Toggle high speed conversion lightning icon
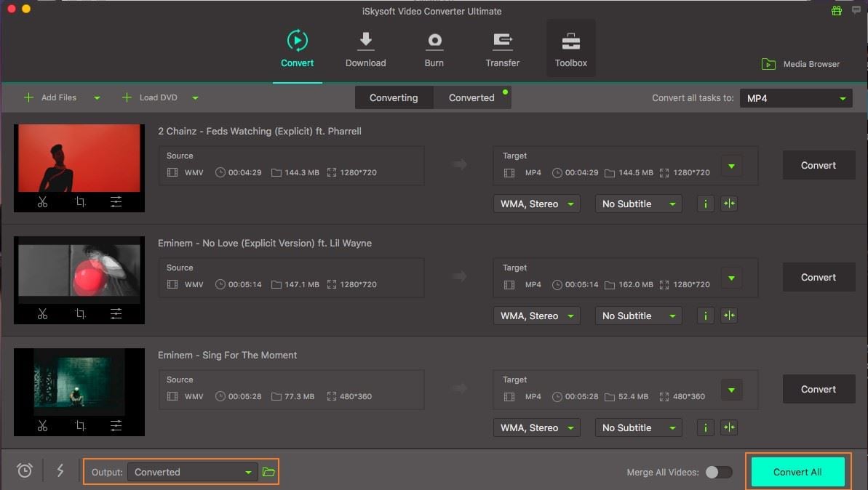 [60, 470]
